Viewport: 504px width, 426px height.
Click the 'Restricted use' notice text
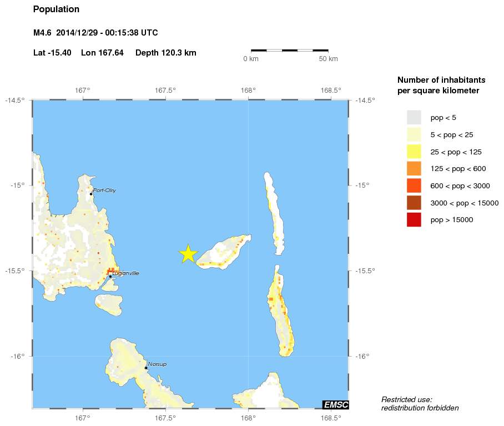pyautogui.click(x=420, y=404)
